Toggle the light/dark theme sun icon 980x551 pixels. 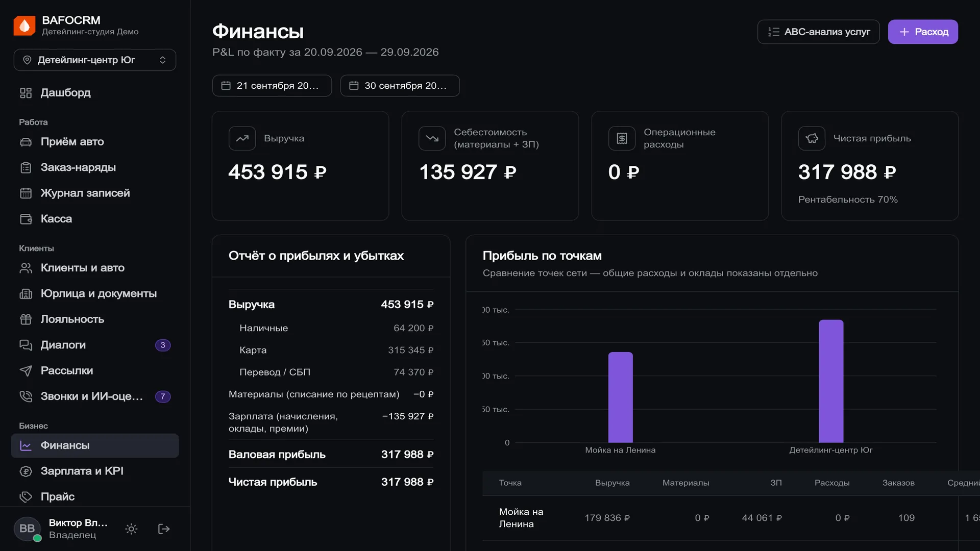[x=131, y=529]
